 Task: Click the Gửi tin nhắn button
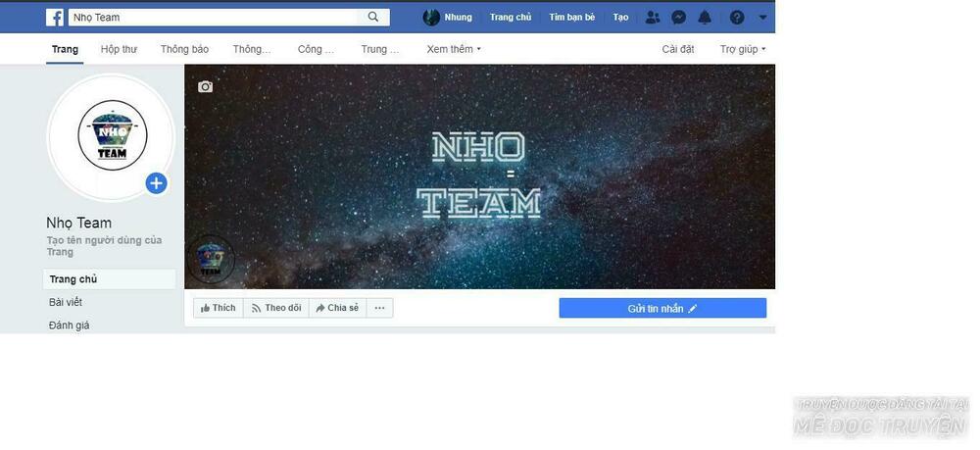662,308
